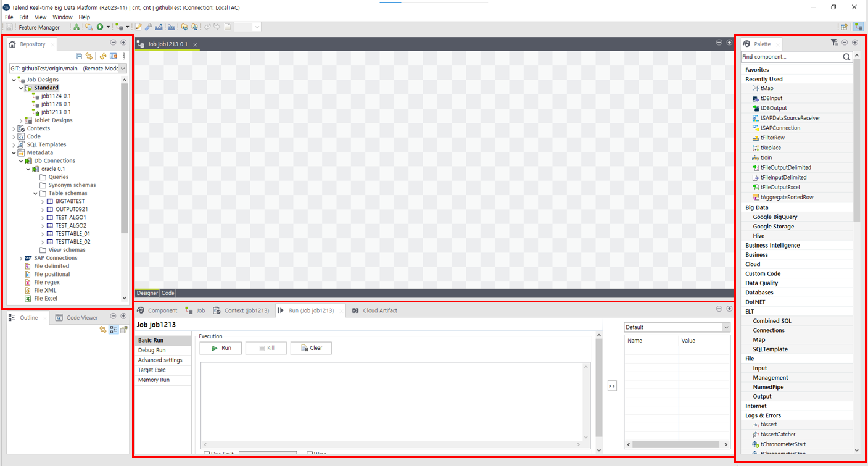Click the magnifier search icon in the top toolbar

(89, 27)
